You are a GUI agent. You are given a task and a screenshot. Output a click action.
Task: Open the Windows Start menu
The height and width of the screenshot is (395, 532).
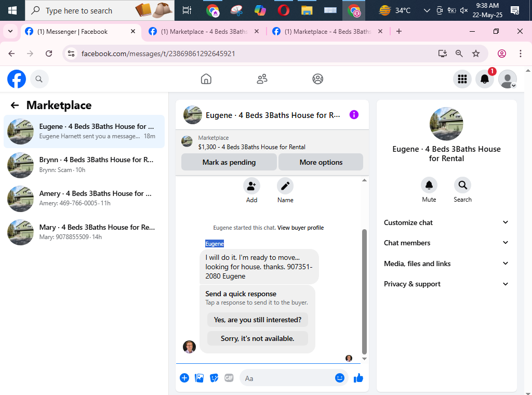point(12,10)
